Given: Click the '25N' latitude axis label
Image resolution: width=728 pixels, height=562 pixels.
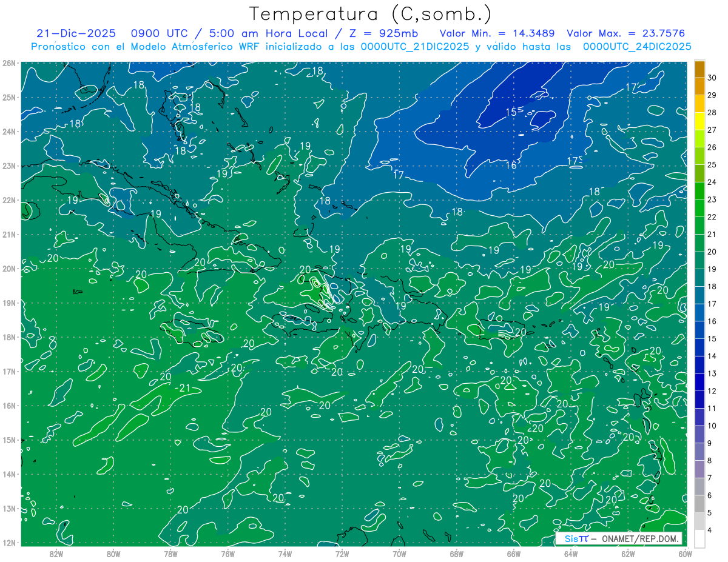Looking at the screenshot, I should tap(9, 97).
